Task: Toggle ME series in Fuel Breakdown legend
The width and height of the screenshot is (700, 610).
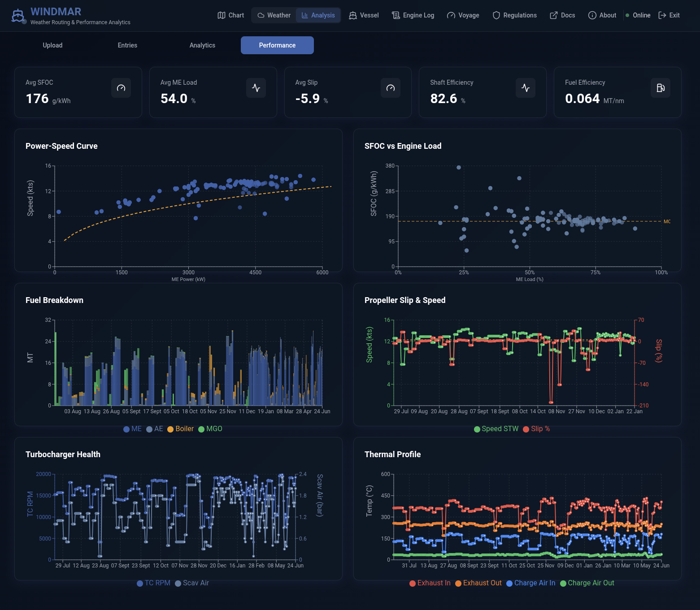Action: 132,429
